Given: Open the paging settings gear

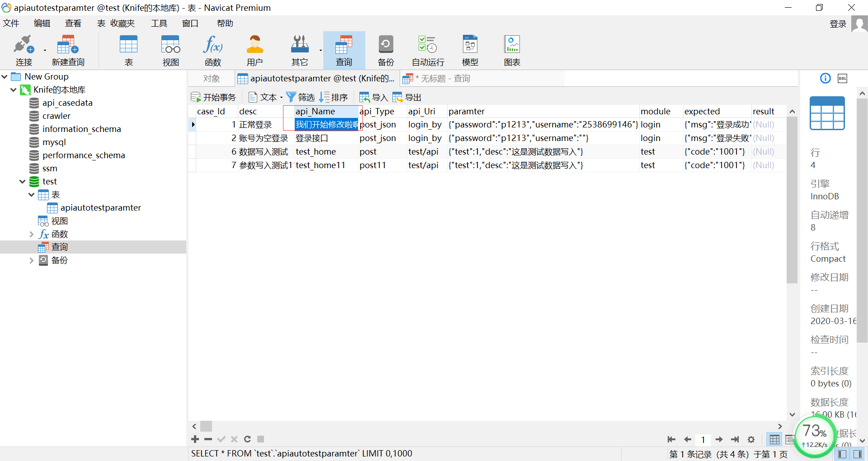Looking at the screenshot, I should pyautogui.click(x=751, y=439).
